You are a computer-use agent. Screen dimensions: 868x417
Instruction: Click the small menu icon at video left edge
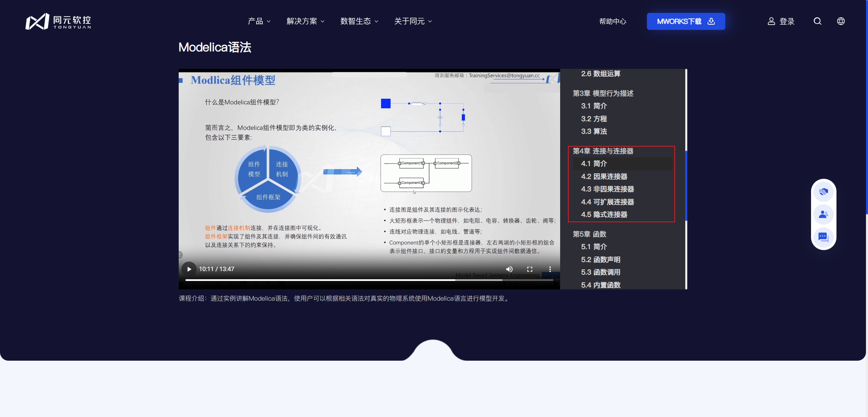(x=180, y=255)
